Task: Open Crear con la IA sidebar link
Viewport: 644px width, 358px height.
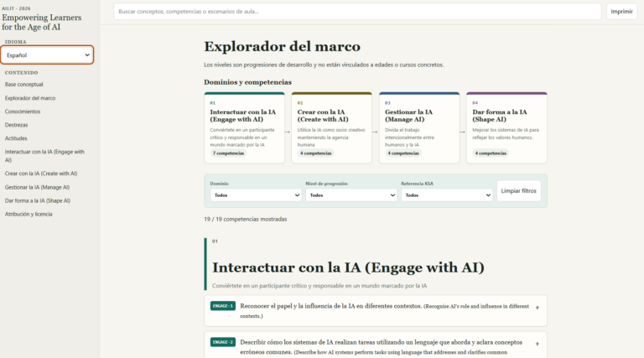Action: pos(41,174)
